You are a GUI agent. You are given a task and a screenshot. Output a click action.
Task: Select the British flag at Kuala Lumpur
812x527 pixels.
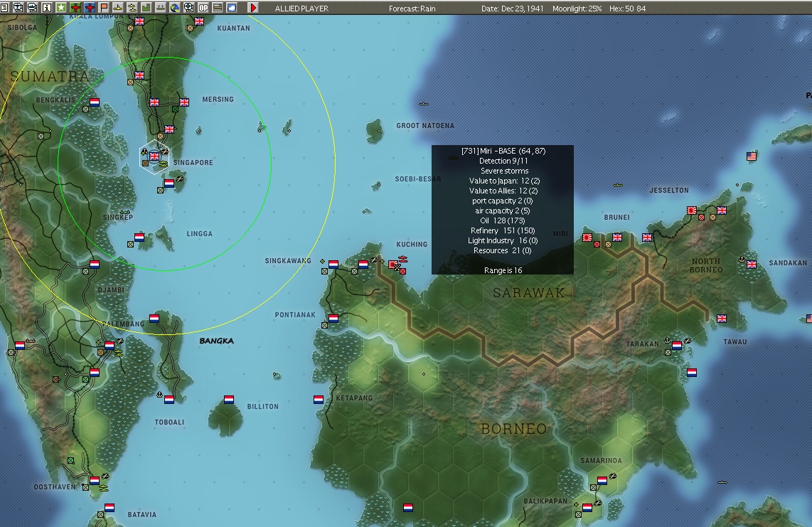pyautogui.click(x=139, y=21)
